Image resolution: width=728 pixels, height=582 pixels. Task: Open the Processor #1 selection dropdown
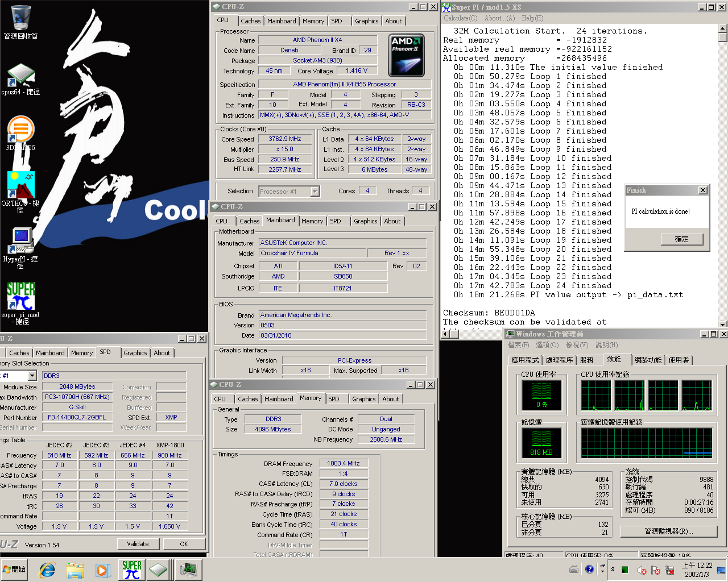point(315,192)
